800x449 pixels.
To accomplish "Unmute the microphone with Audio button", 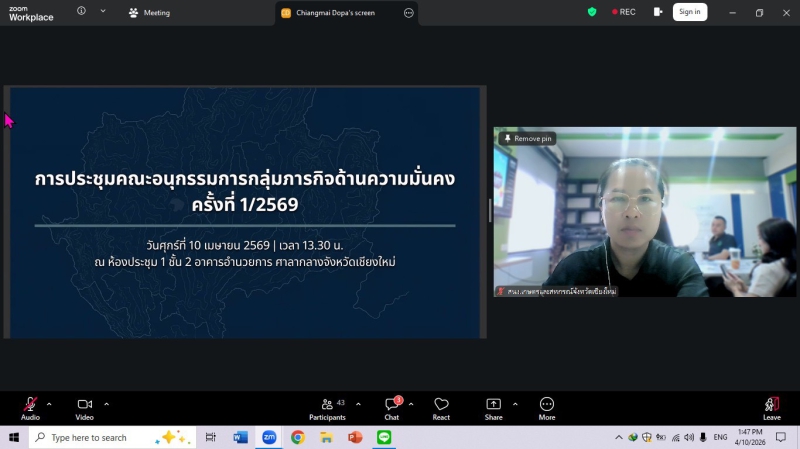I will [30, 405].
